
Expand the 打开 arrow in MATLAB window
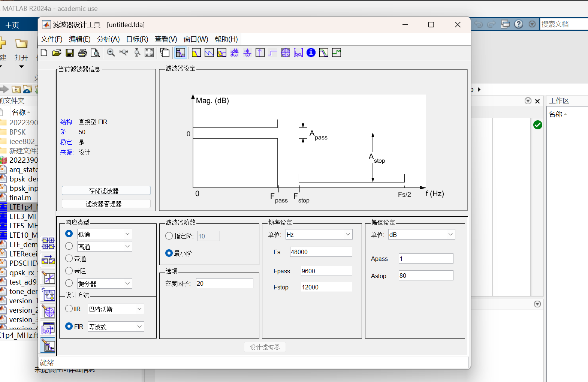21,67
